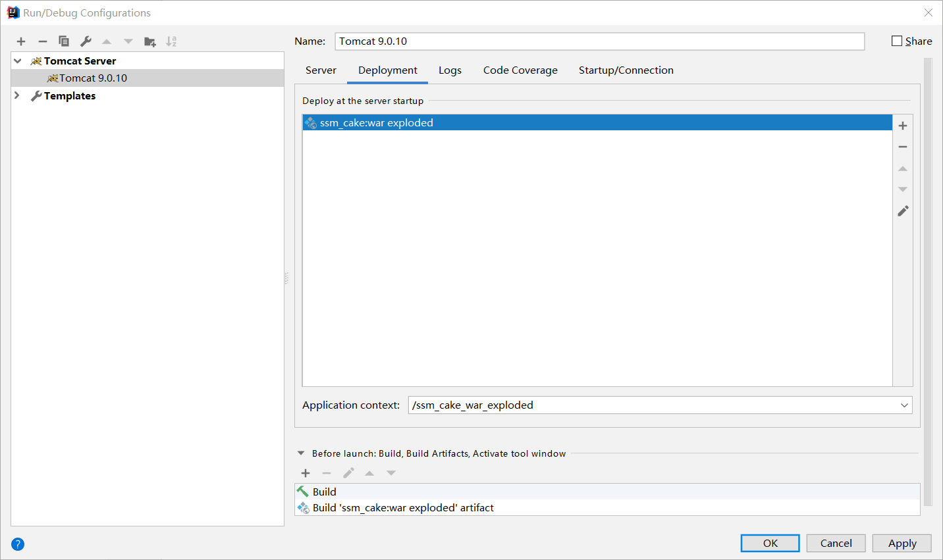Toggle the Share checkbox
943x560 pixels.
click(897, 41)
